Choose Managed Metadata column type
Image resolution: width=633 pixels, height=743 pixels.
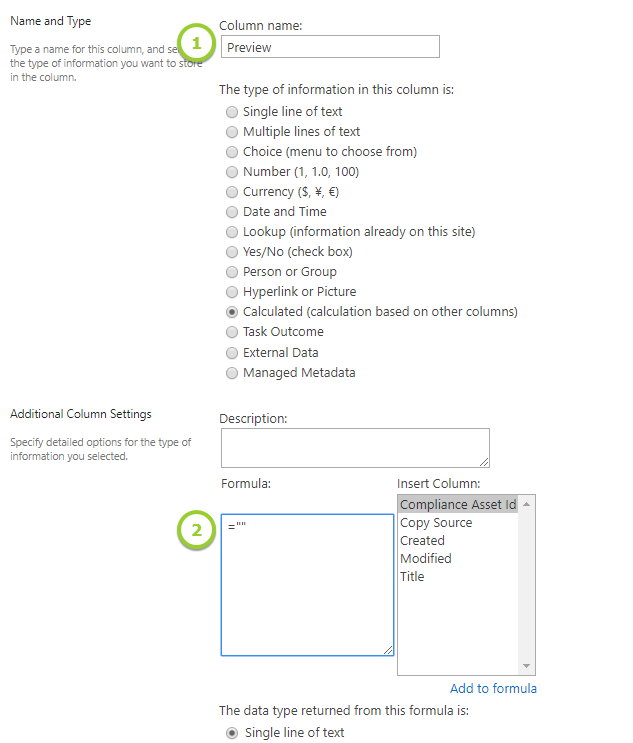pos(232,373)
